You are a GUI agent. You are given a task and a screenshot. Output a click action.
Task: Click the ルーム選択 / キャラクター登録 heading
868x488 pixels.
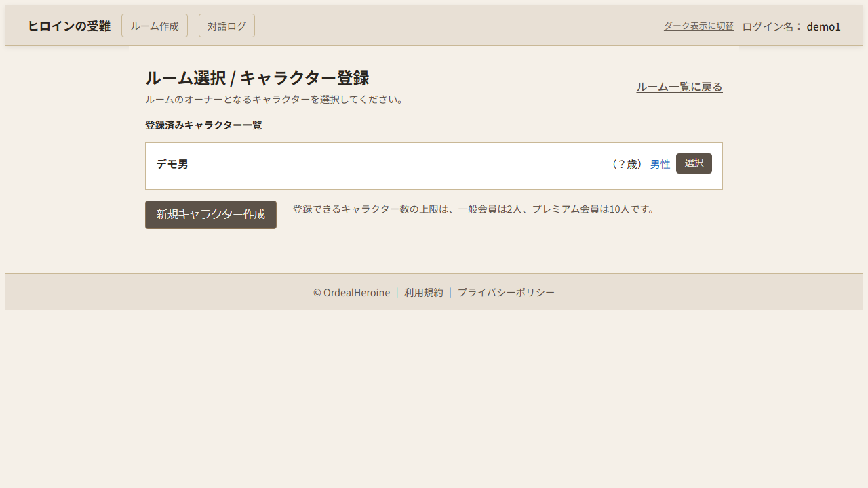coord(257,78)
